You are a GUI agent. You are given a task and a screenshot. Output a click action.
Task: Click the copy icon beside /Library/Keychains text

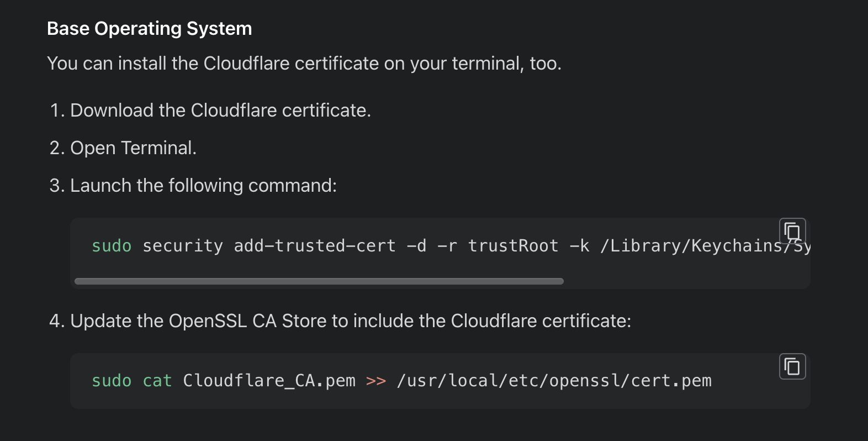[792, 231]
